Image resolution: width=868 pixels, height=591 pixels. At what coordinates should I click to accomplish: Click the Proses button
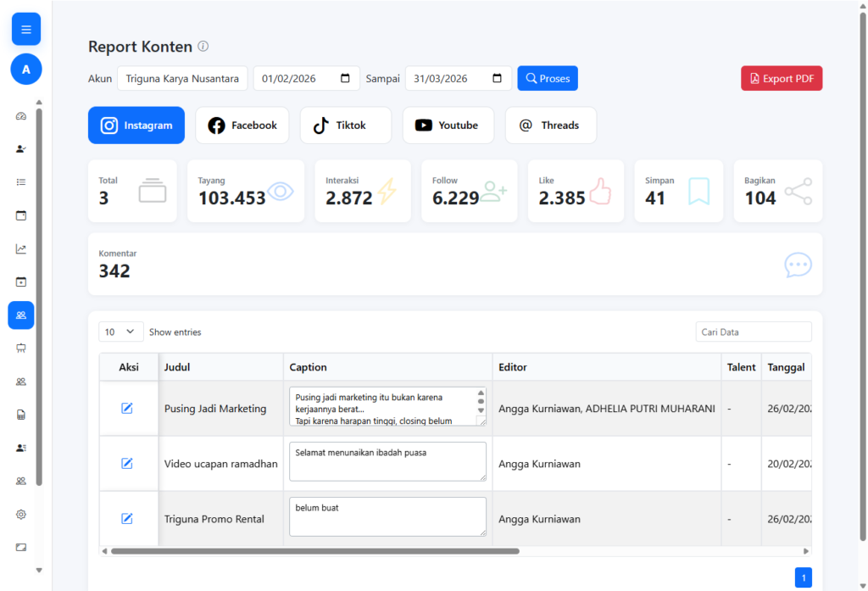click(x=548, y=79)
